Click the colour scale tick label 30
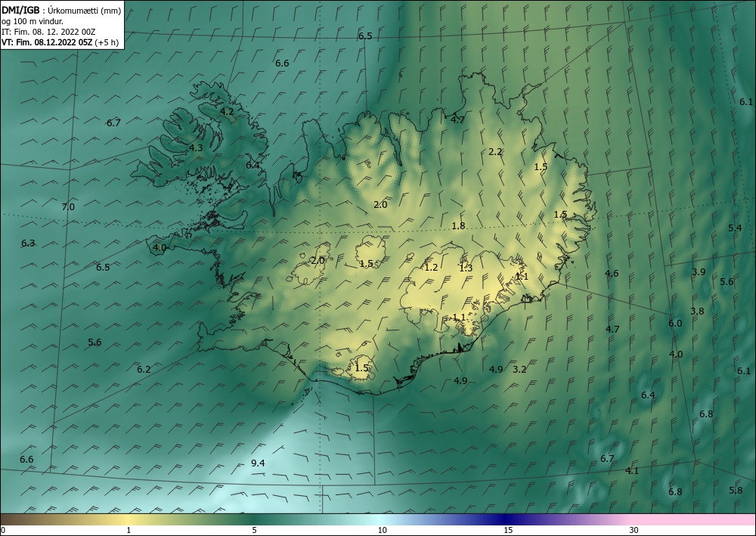 pyautogui.click(x=634, y=531)
